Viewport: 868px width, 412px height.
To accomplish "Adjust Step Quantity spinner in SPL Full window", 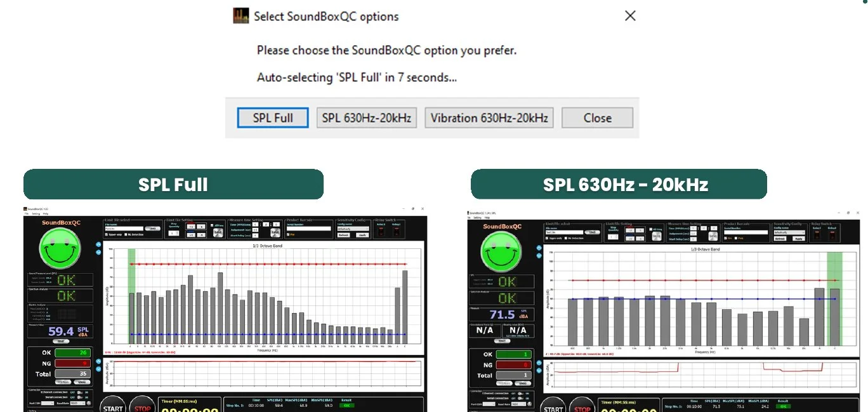I will [x=174, y=234].
